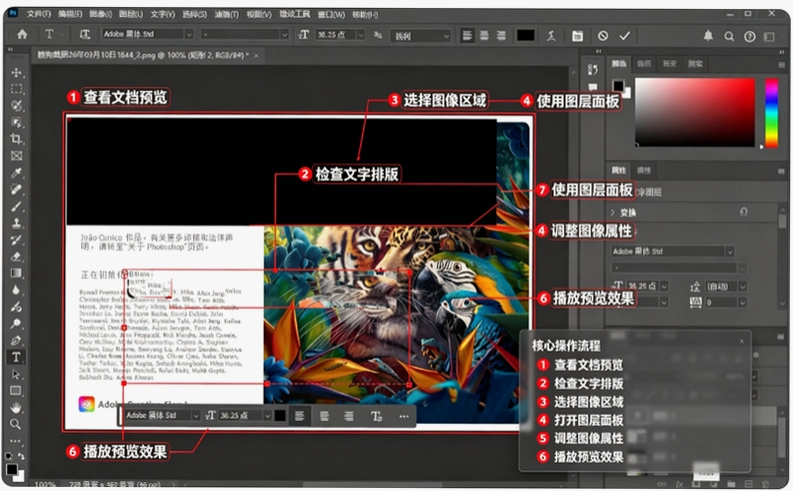Screen dimensions: 793x491
Task: Set left align in contextual taskbar
Action: point(299,416)
